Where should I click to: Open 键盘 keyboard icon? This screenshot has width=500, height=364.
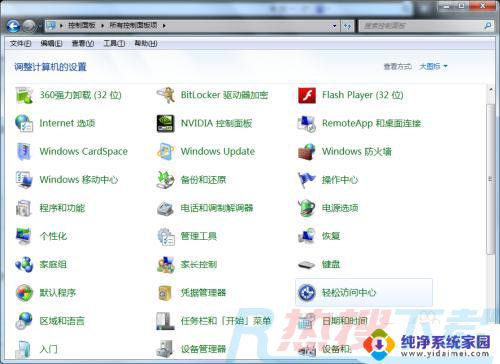click(x=307, y=265)
